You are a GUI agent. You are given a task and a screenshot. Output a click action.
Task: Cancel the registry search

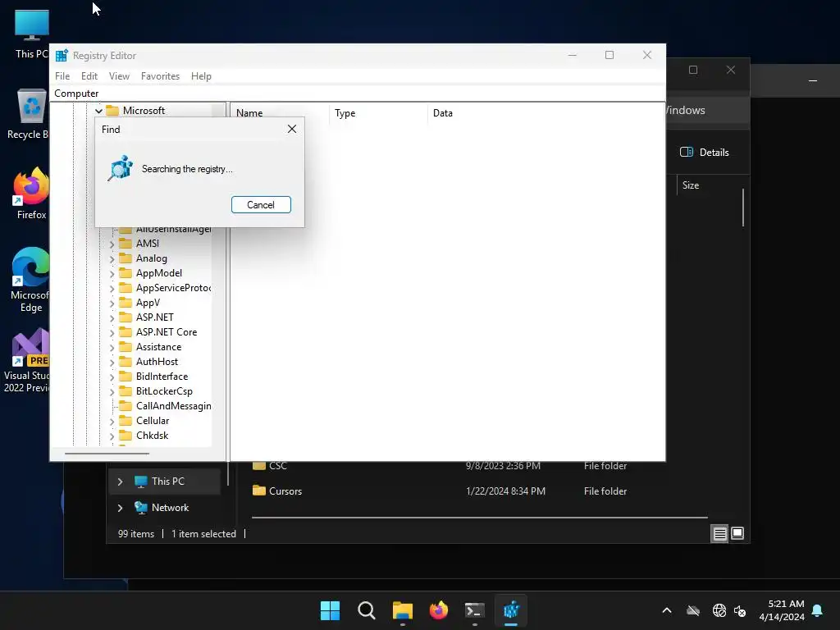coord(261,204)
